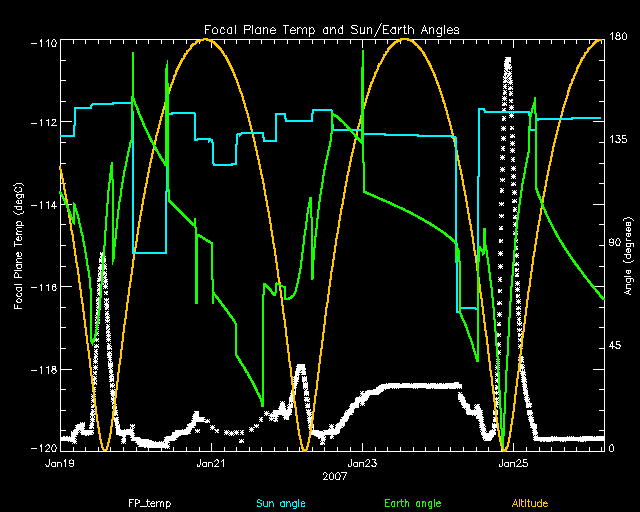Image resolution: width=640 pixels, height=512 pixels.
Task: Click the 'Angle (degrees)' right axis label
Action: coord(627,246)
